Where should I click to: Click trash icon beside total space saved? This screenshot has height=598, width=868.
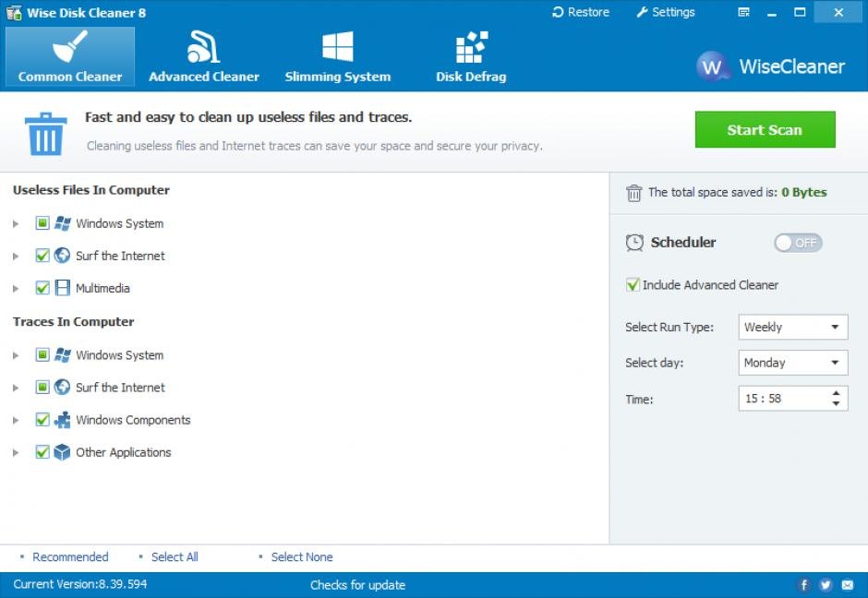click(633, 193)
